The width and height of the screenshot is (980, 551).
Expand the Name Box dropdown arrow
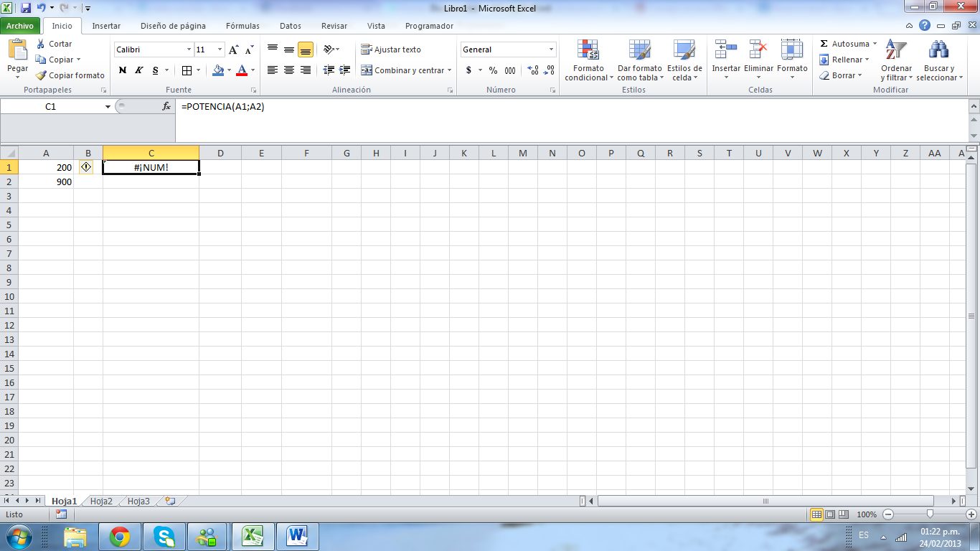[x=108, y=106]
